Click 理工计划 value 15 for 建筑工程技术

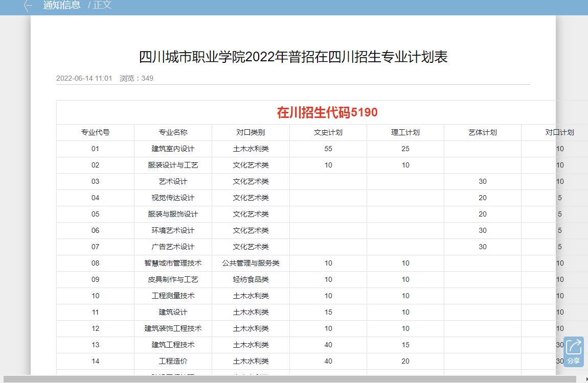[405, 345]
